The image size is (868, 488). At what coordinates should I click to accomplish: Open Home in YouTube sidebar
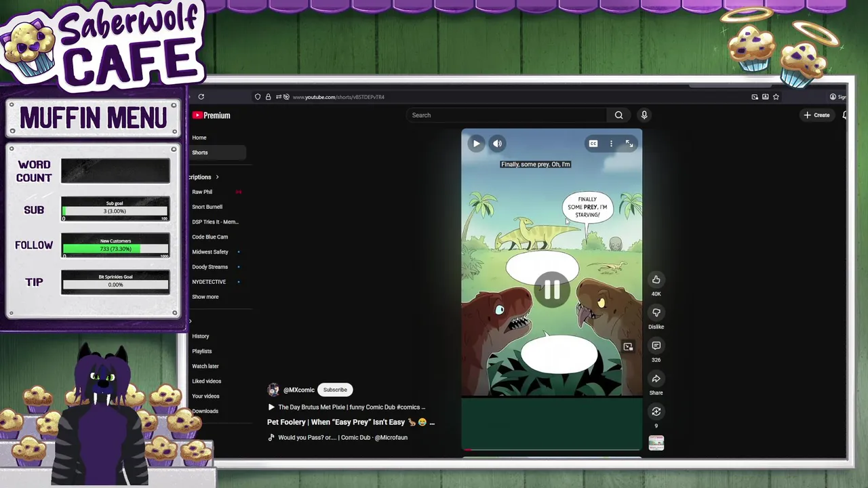pos(199,138)
